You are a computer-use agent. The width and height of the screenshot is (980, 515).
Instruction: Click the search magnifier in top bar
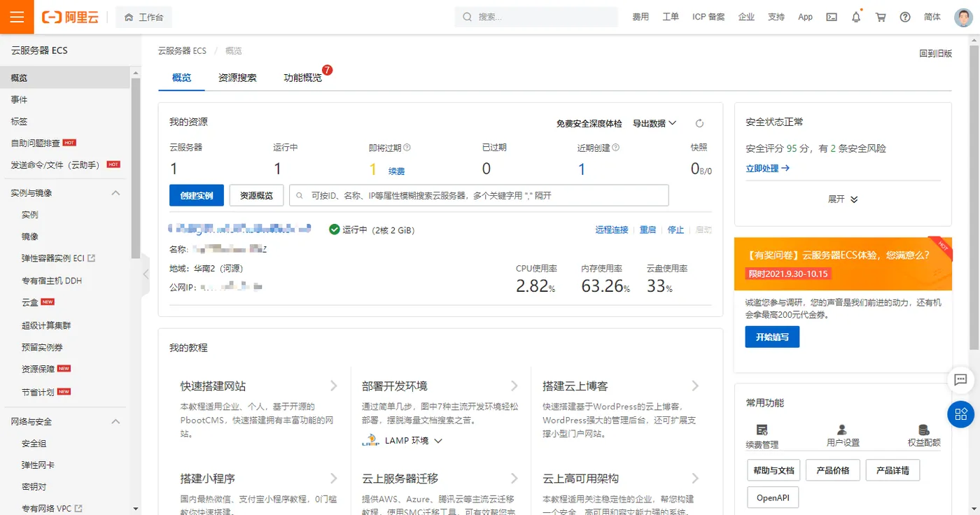pyautogui.click(x=467, y=17)
